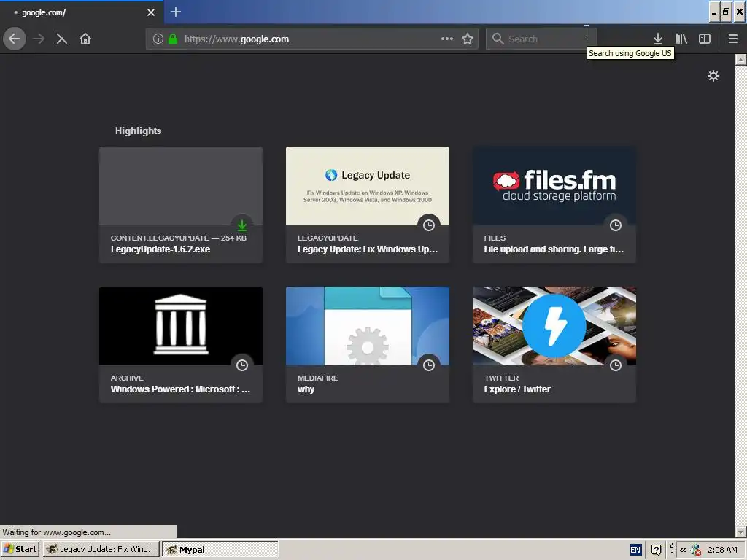Open a new tab with plus button
747x560 pixels.
pyautogui.click(x=176, y=12)
